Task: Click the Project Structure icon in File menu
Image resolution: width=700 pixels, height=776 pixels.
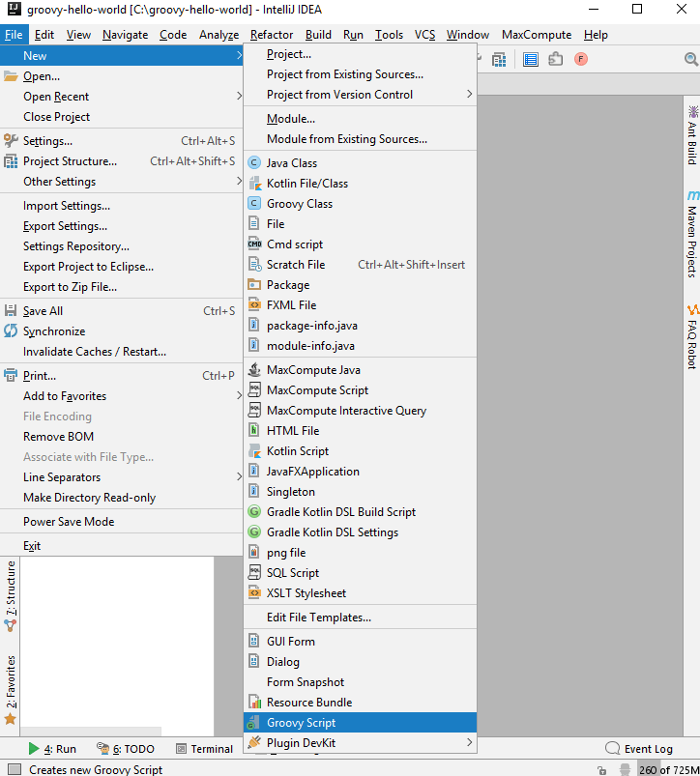Action: (x=11, y=161)
